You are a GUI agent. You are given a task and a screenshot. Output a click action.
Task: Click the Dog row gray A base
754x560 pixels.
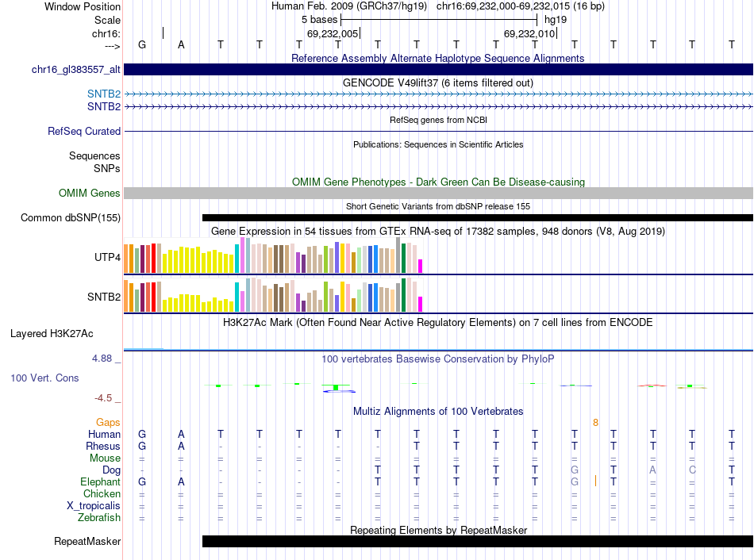[652, 470]
